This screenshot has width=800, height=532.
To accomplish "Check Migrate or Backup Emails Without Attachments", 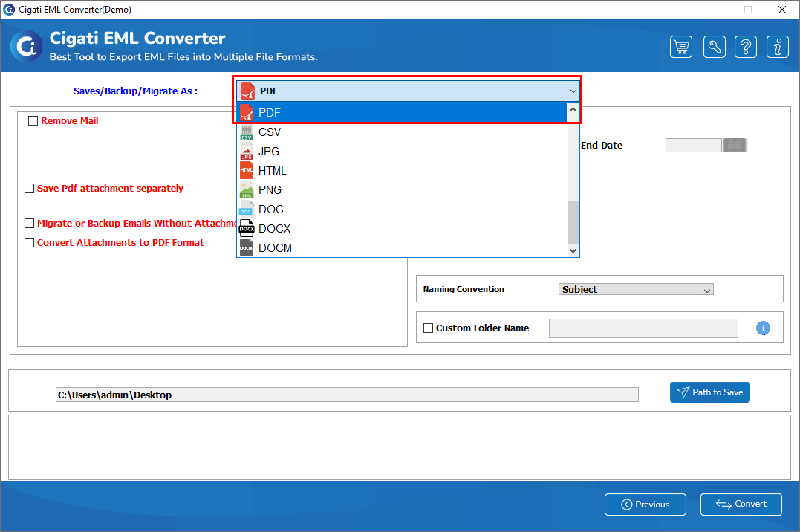I will tap(30, 223).
